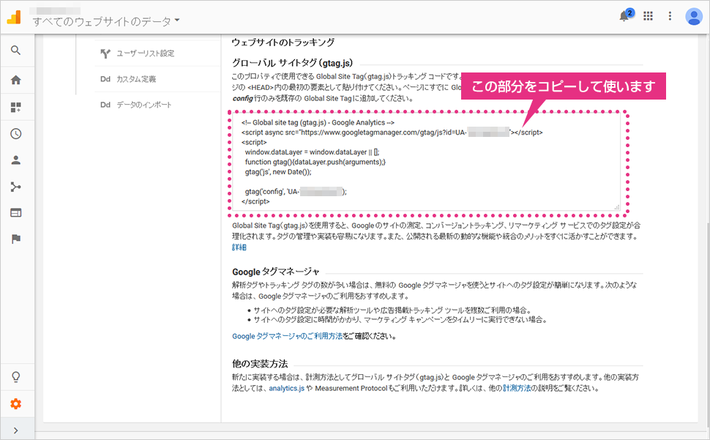
Task: Open the three-dot more options menu
Action: click(x=670, y=16)
